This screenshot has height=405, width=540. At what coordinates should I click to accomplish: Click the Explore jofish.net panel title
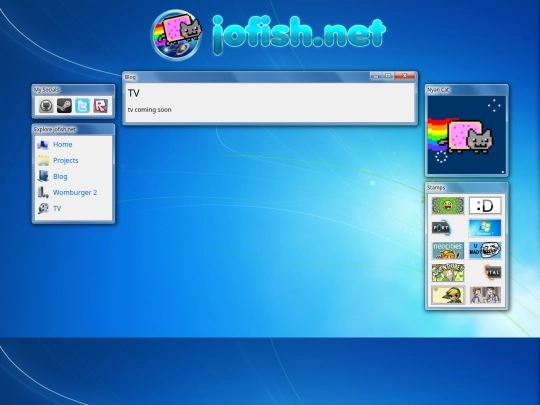(x=54, y=129)
